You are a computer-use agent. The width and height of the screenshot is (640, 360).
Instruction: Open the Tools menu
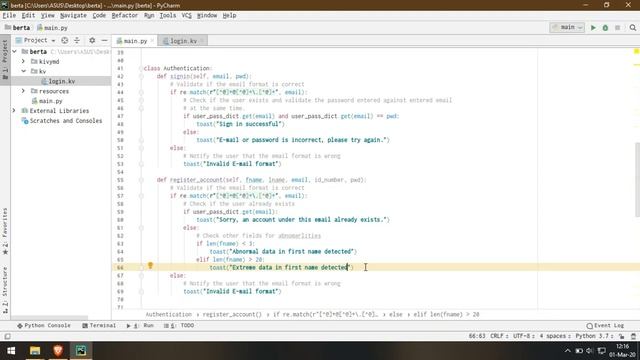point(168,16)
